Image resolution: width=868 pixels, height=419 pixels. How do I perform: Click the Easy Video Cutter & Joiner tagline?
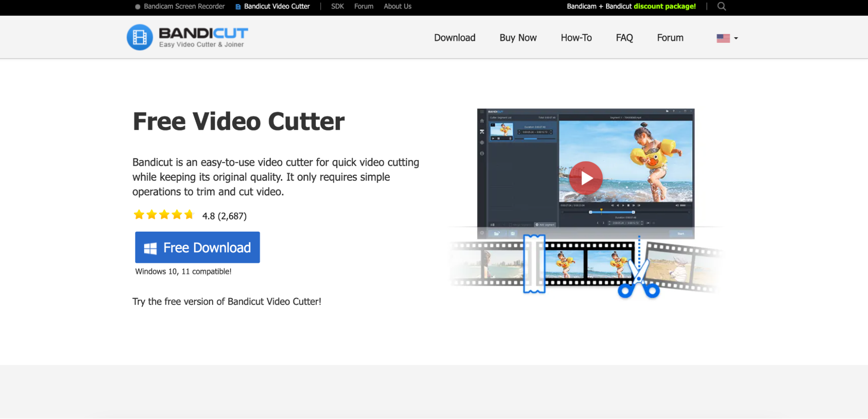pos(201,44)
